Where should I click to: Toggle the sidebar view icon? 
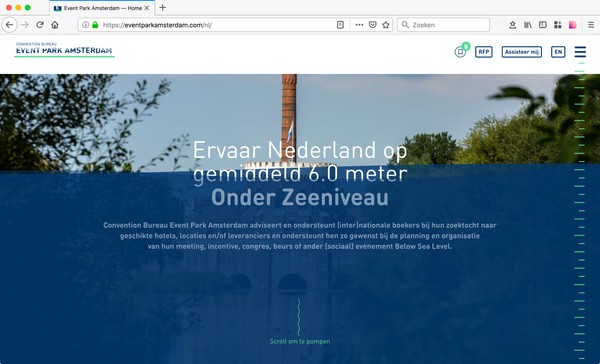(x=543, y=25)
